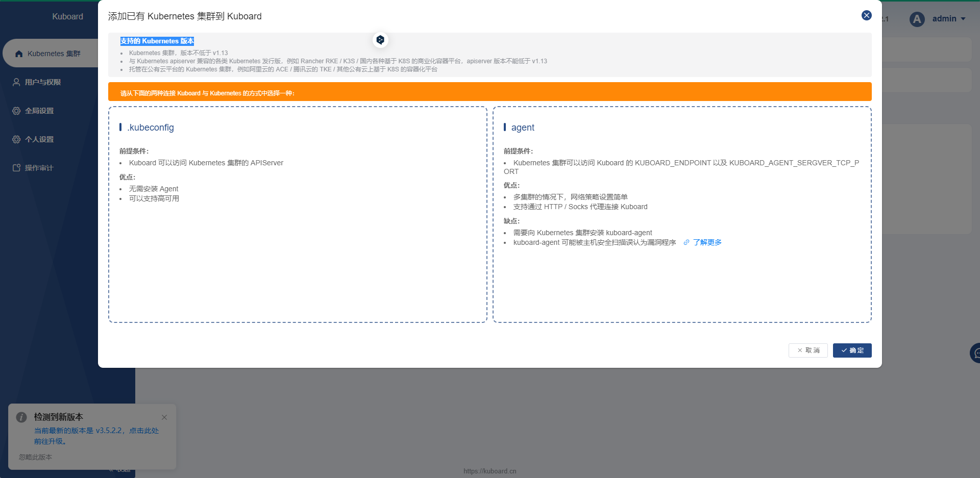Viewport: 980px width, 478px height.
Task: Select the .kubeconfig connection card
Action: [298, 214]
